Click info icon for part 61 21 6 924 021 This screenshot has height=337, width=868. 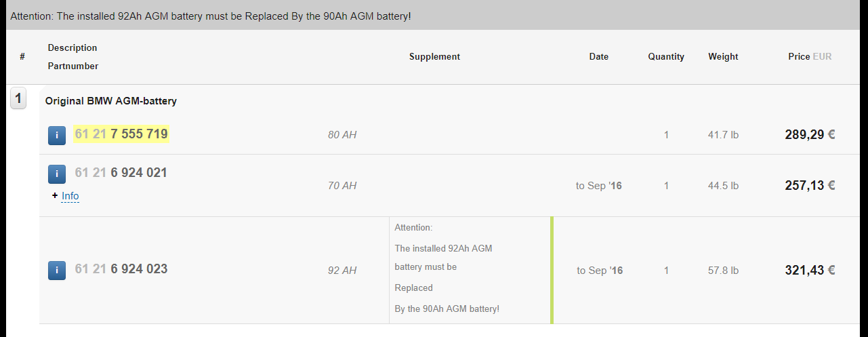(57, 174)
